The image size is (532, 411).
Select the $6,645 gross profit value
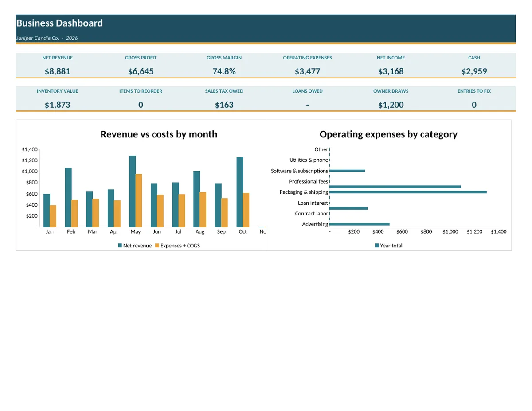pyautogui.click(x=141, y=71)
